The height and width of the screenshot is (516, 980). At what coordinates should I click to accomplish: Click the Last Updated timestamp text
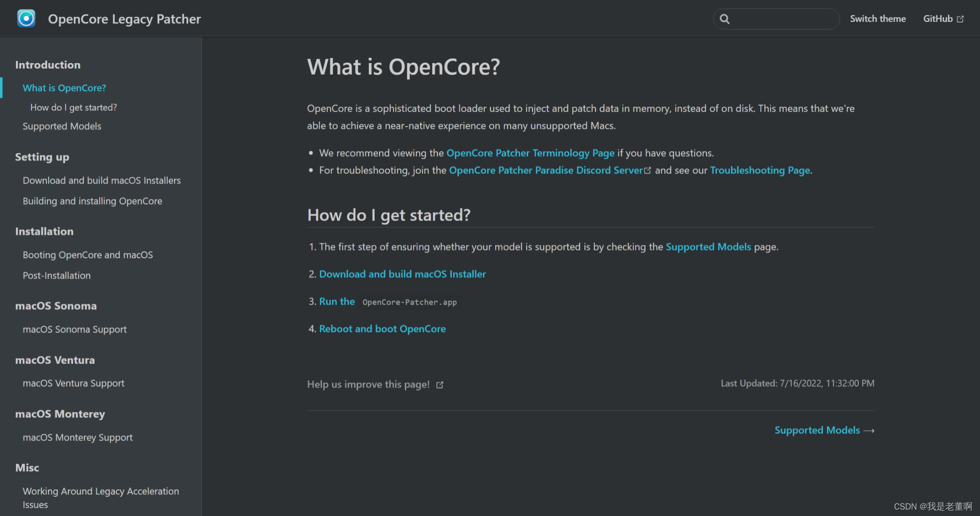pos(798,384)
